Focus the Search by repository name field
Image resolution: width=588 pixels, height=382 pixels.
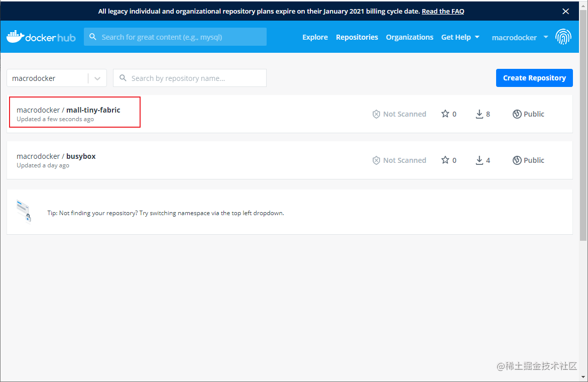[x=190, y=78]
